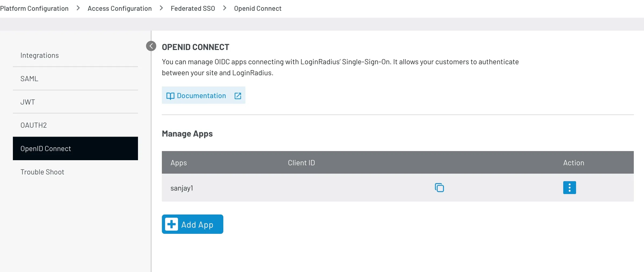Image resolution: width=644 pixels, height=272 pixels.
Task: Go back to Access Configuration via breadcrumb
Action: (119, 8)
